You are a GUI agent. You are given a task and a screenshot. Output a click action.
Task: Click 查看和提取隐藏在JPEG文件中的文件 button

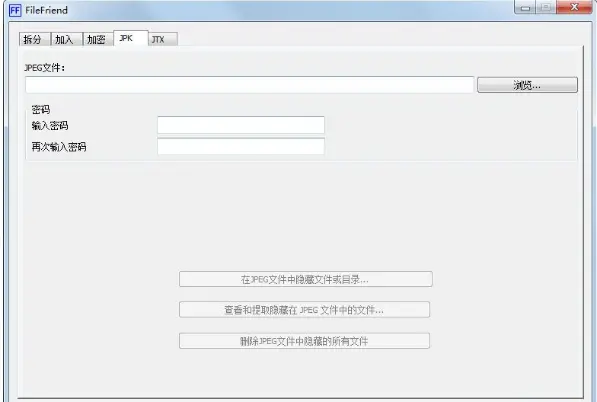pos(305,309)
